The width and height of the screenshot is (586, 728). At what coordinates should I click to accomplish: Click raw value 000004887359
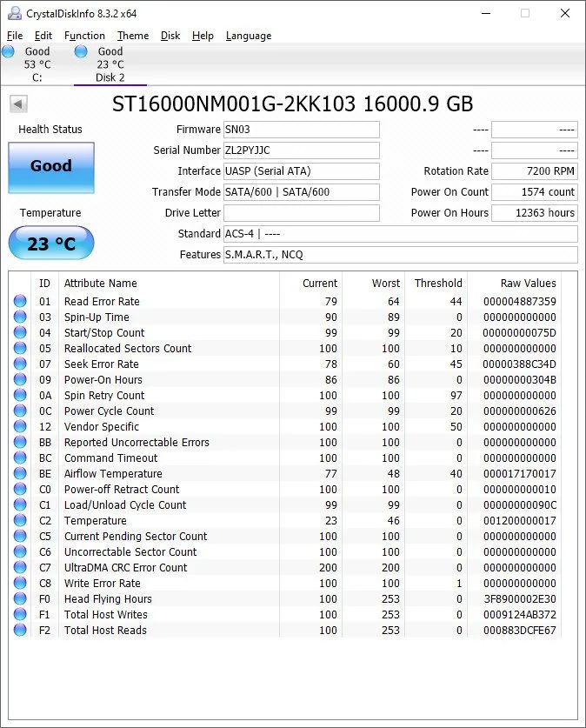[x=520, y=301]
